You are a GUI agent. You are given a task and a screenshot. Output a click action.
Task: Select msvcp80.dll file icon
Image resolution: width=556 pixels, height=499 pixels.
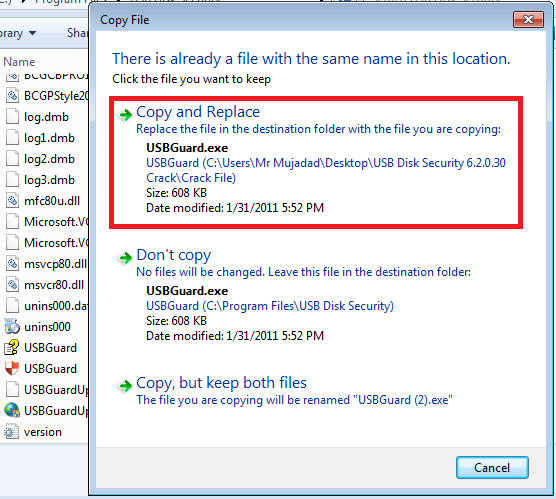(x=12, y=264)
